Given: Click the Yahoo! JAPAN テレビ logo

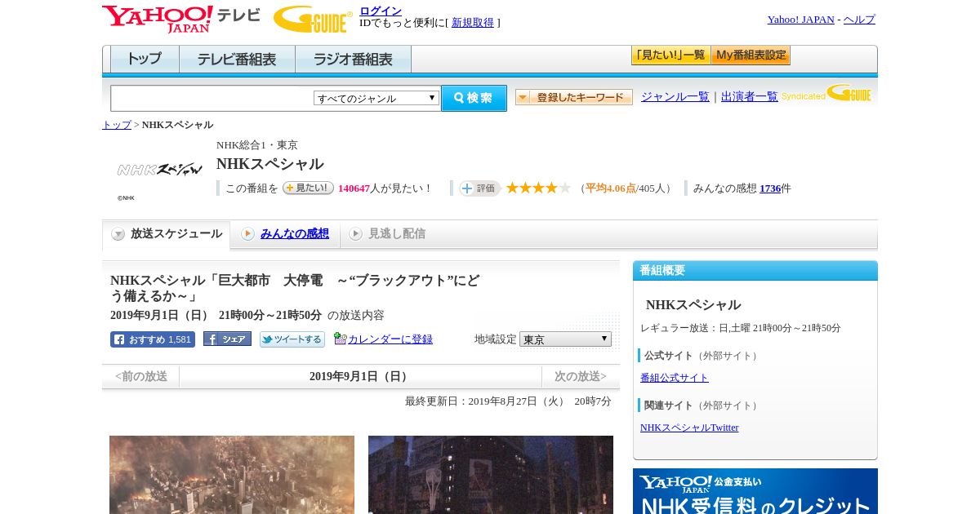Looking at the screenshot, I should pyautogui.click(x=181, y=19).
